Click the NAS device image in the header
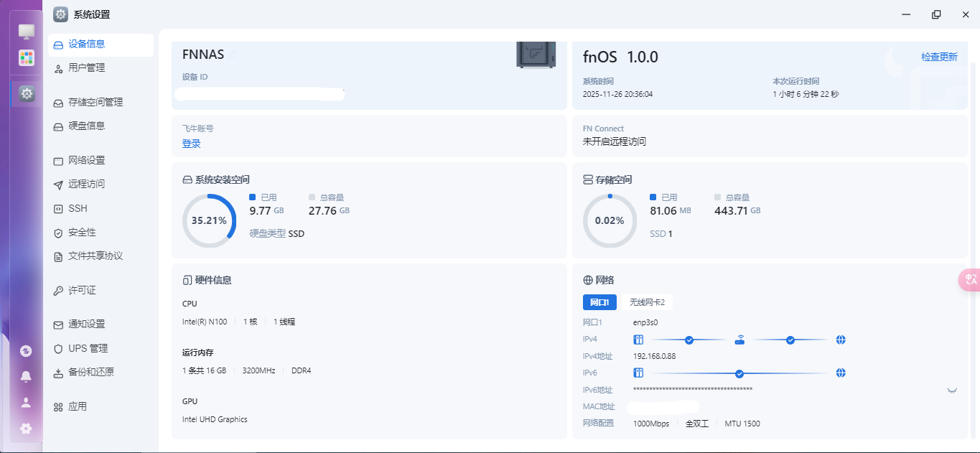The width and height of the screenshot is (980, 453). (536, 55)
